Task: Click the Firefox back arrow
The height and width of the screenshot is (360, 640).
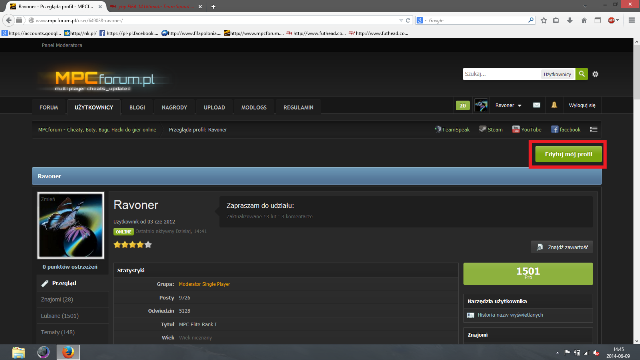Action: coord(9,20)
